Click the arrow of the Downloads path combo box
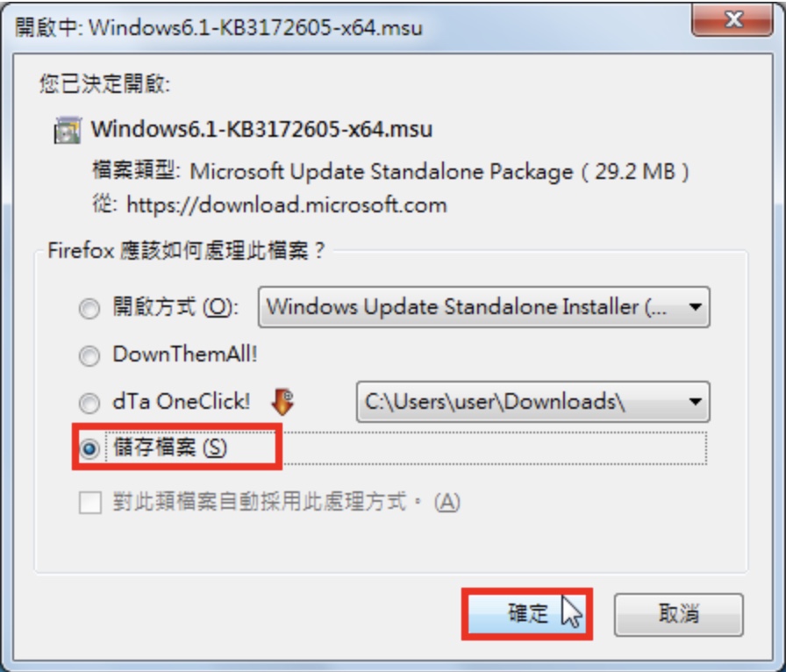The image size is (800, 672). click(x=695, y=402)
